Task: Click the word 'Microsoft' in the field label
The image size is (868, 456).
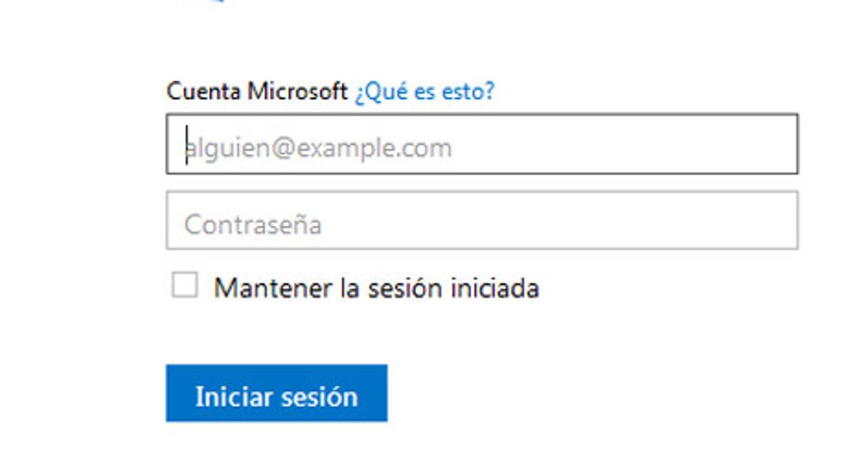Action: [x=298, y=92]
